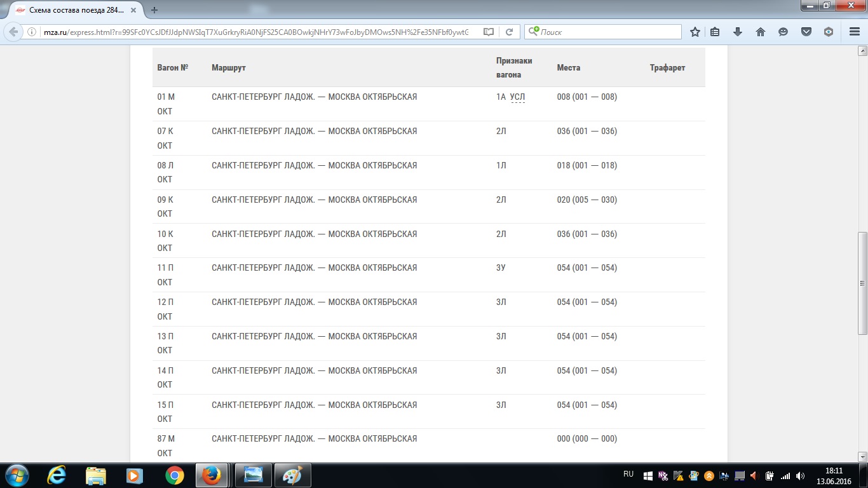Open the Firefox hamburger menu
868x488 pixels.
(855, 32)
